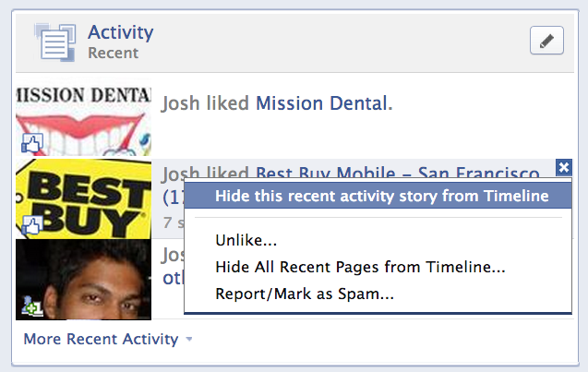The image size is (588, 372).
Task: Click the thumbs-up icon on Mission Dental thumbnail
Action: pos(31,144)
